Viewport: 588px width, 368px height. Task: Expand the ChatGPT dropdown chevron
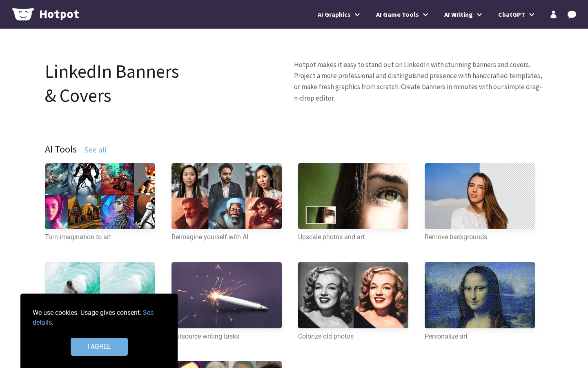(532, 15)
